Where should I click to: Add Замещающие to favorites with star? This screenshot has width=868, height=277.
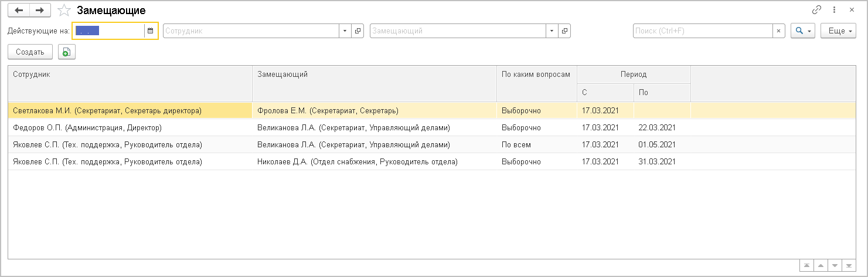click(x=65, y=11)
